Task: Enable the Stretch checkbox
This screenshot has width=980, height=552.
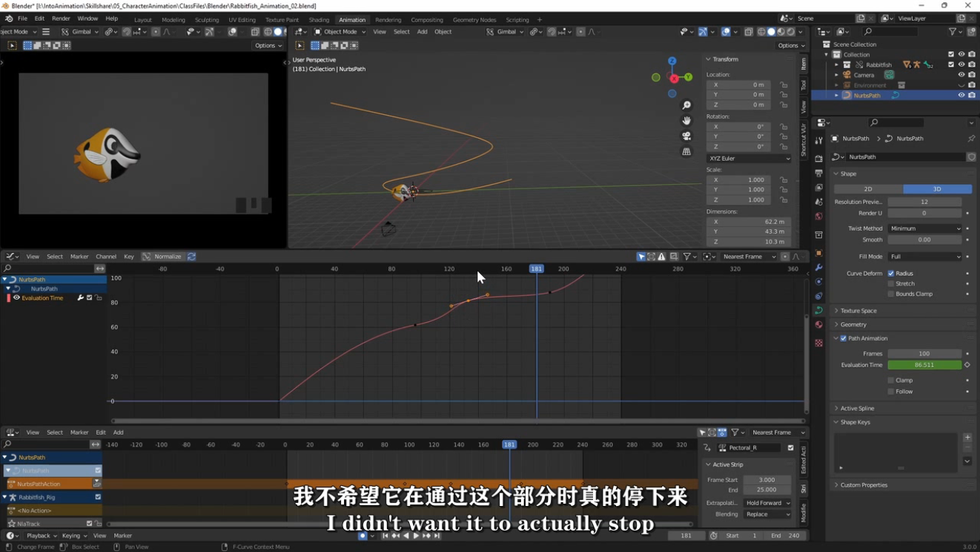Action: (891, 283)
